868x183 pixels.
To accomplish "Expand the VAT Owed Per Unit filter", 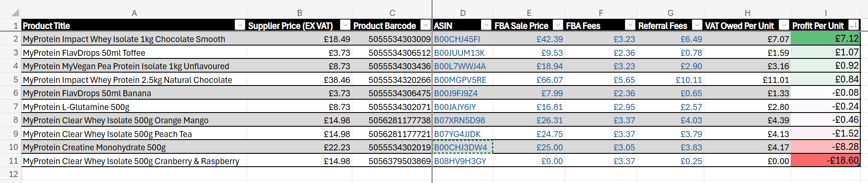I will coord(784,25).
